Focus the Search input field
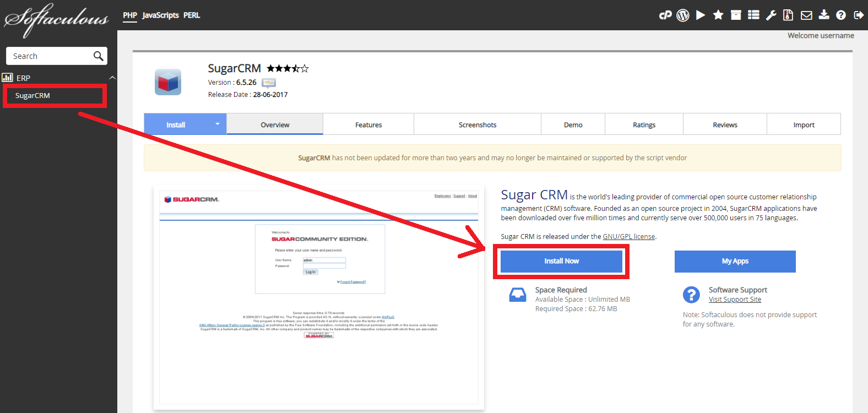The height and width of the screenshot is (413, 868). click(x=56, y=56)
